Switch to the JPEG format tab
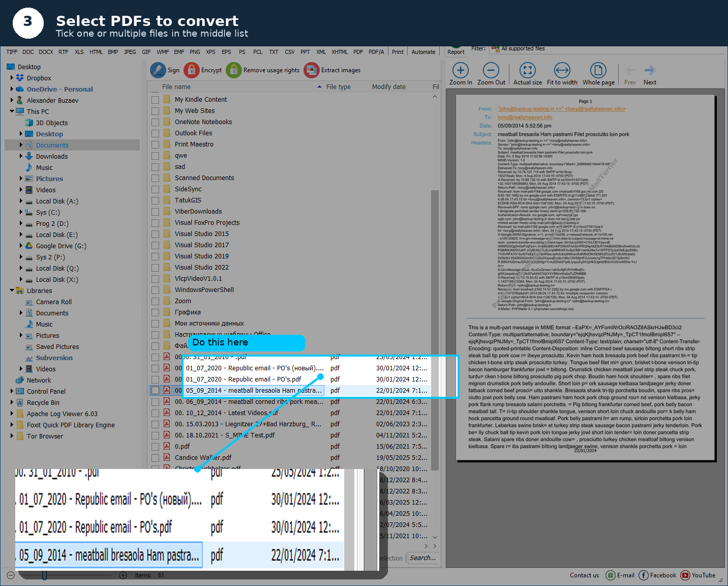The width and height of the screenshot is (728, 586). 130,51
